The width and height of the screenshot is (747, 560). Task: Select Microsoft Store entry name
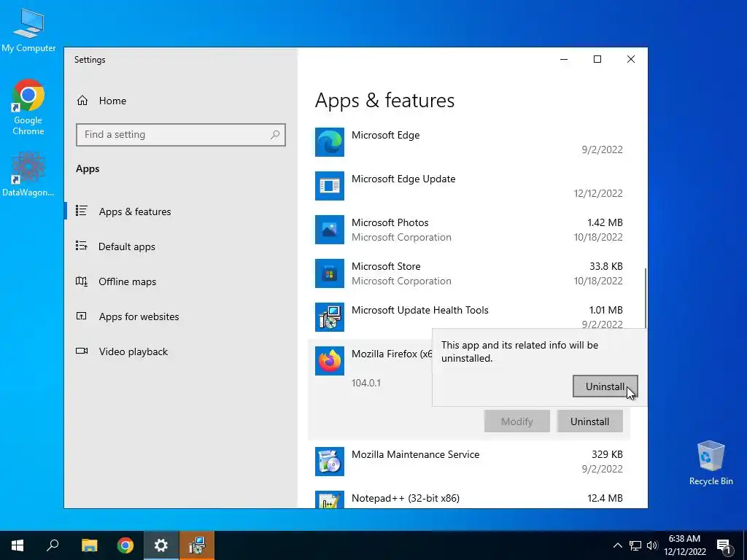tap(386, 266)
